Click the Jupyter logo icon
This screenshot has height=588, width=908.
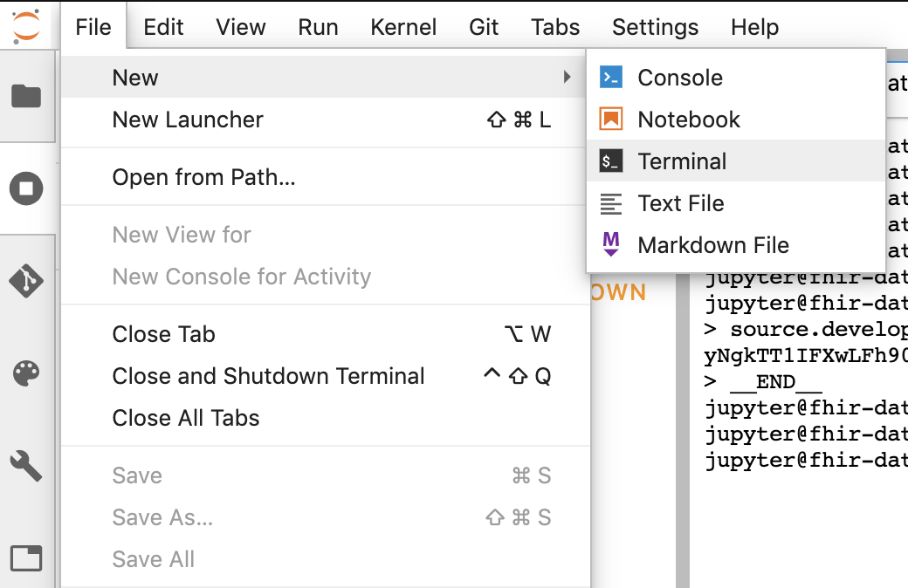point(26,26)
